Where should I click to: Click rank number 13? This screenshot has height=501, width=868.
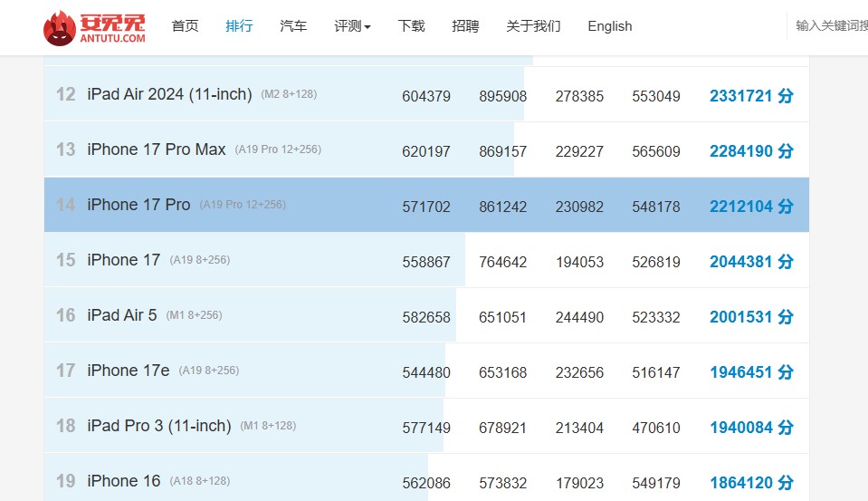point(65,149)
